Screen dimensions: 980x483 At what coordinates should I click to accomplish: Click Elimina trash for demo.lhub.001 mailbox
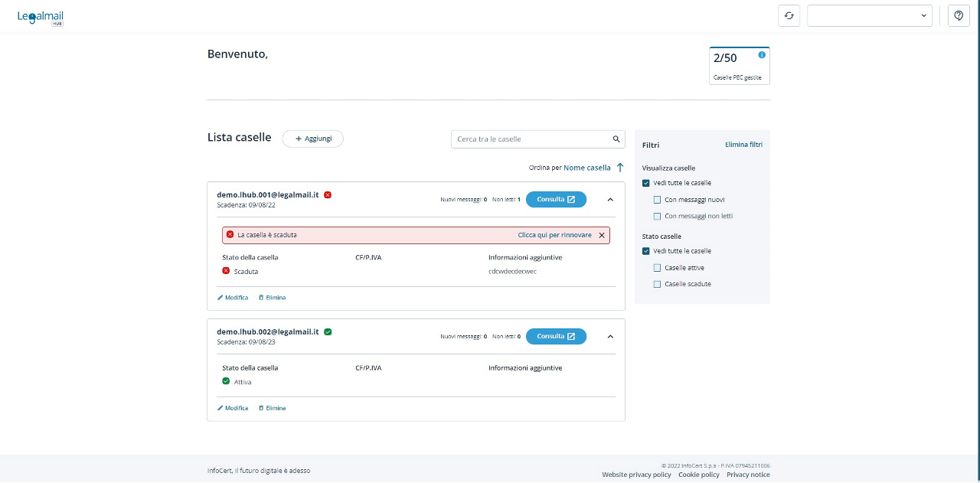[272, 298]
